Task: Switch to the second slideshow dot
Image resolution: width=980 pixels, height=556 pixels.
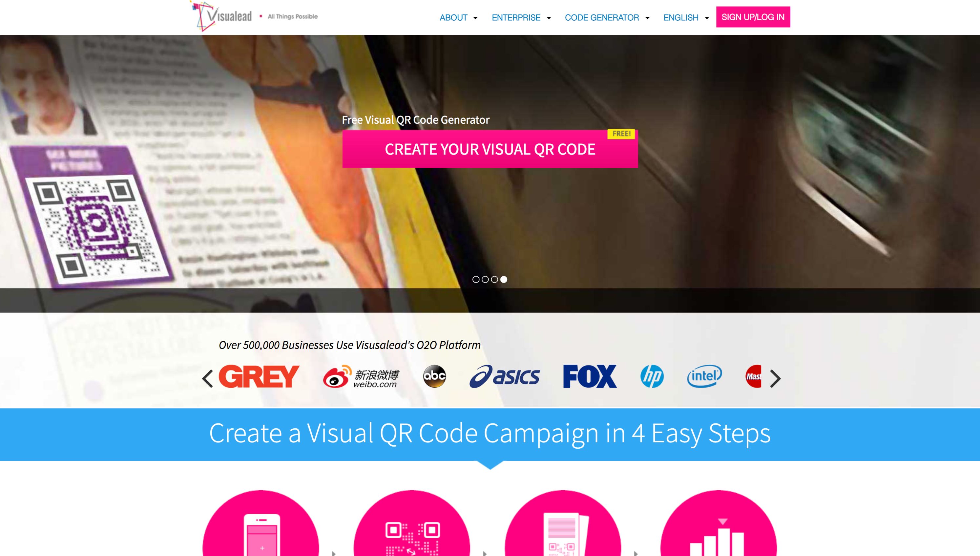Action: (485, 280)
